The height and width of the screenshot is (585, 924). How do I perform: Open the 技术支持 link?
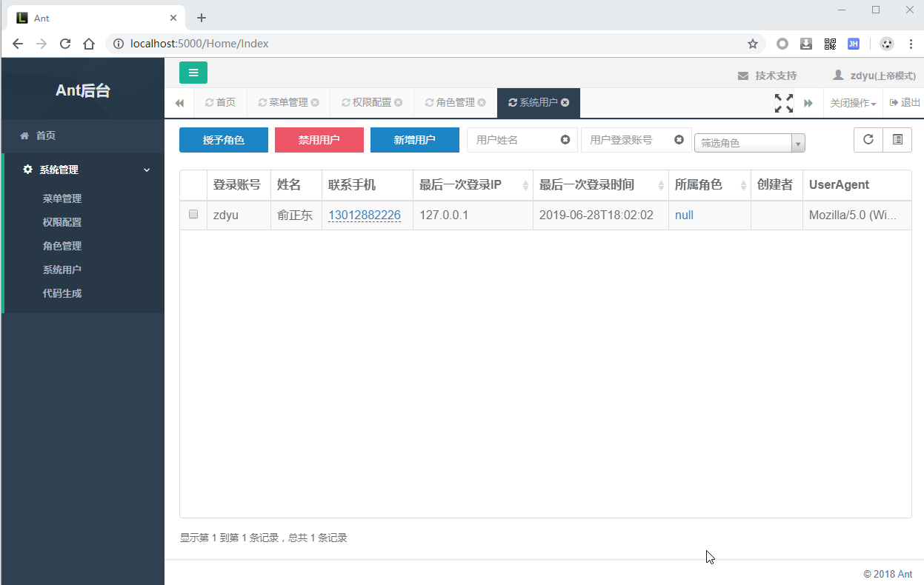[776, 76]
